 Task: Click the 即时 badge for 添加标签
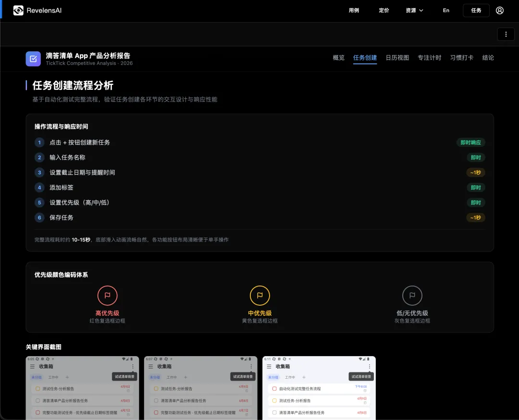[476, 188]
